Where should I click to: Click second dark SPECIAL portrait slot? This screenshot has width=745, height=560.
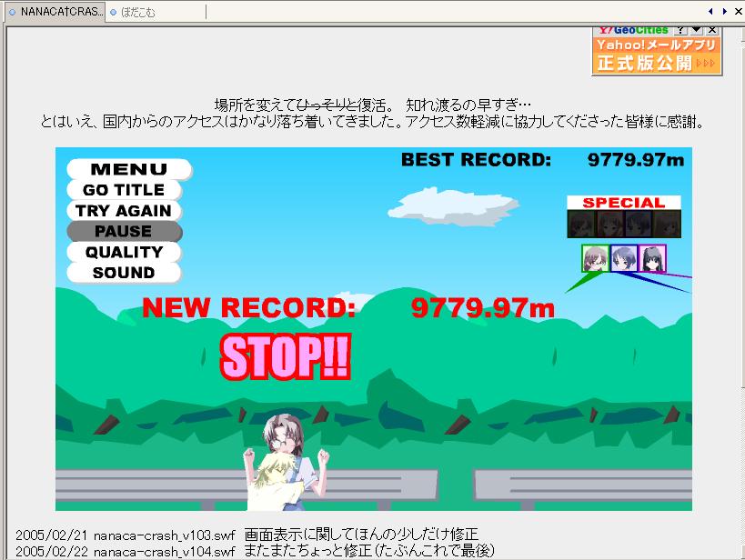[x=610, y=224]
